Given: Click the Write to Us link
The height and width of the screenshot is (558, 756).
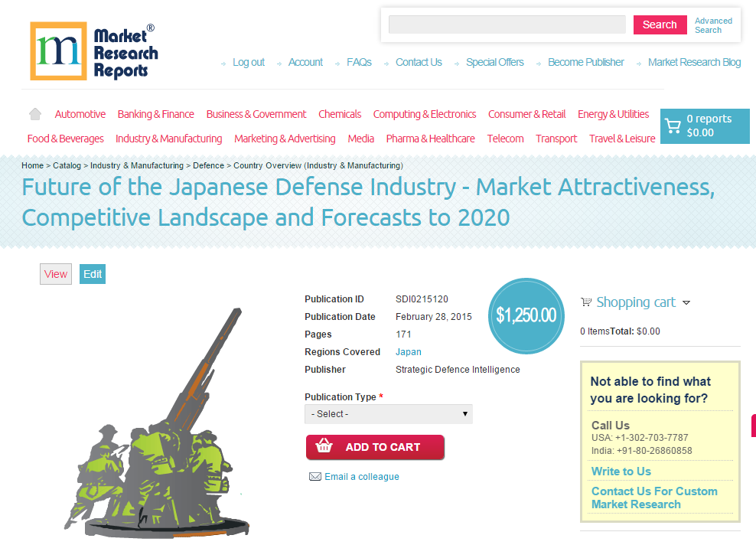Looking at the screenshot, I should (621, 471).
